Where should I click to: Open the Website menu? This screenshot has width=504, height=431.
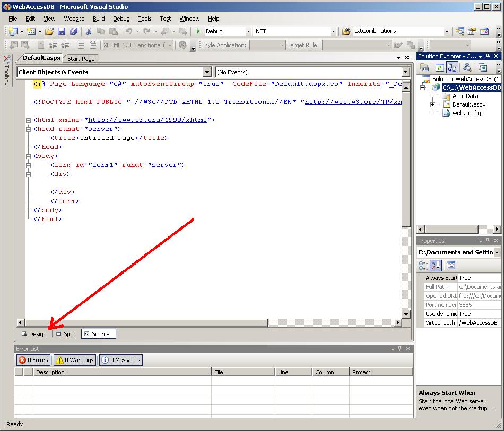pos(74,19)
